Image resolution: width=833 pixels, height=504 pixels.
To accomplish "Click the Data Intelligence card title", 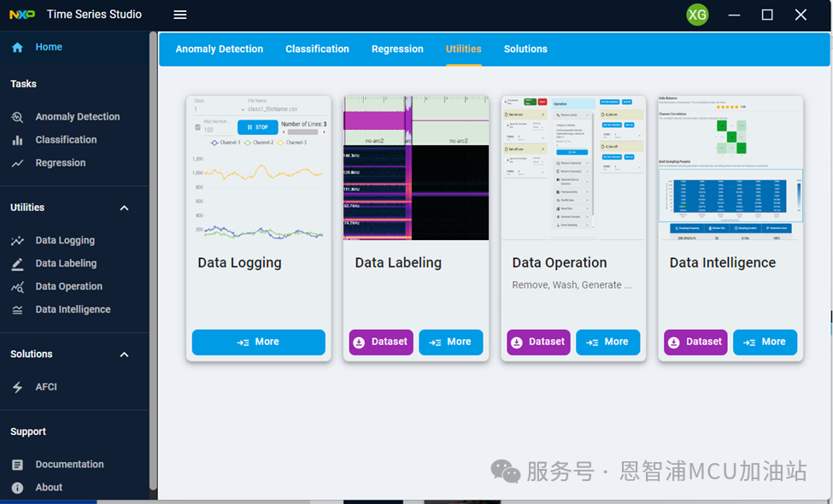I will click(x=723, y=263).
